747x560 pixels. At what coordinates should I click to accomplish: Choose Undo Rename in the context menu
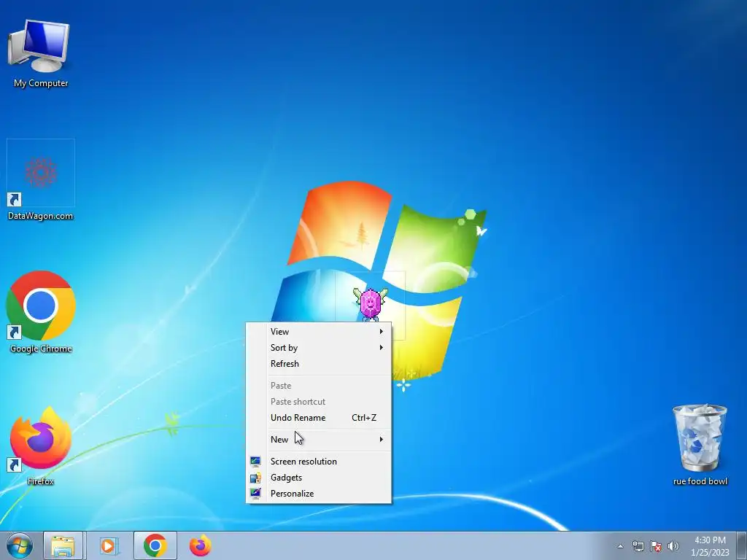tap(319, 418)
